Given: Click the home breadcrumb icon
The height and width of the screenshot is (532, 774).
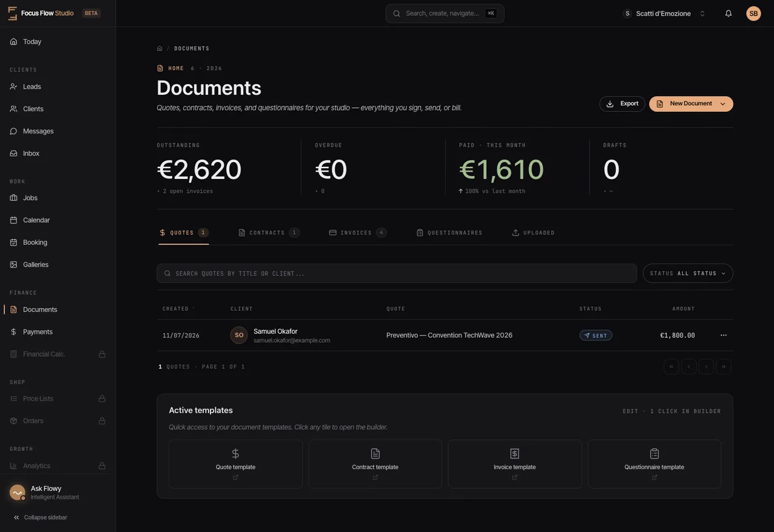Looking at the screenshot, I should click(160, 48).
